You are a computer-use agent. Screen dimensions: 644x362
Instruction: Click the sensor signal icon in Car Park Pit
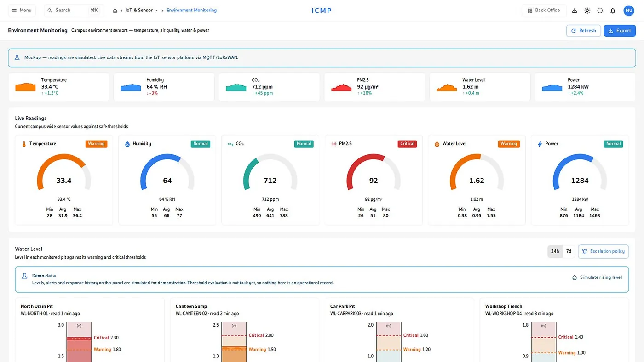coord(389,326)
